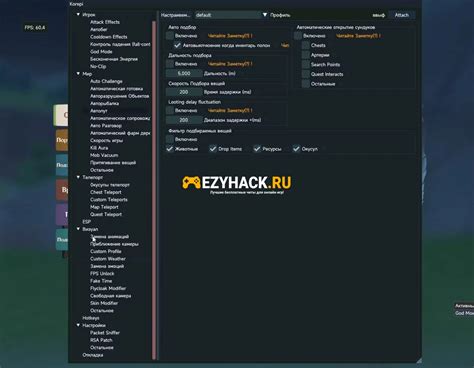Open Свободная камера in the tree

click(110, 296)
